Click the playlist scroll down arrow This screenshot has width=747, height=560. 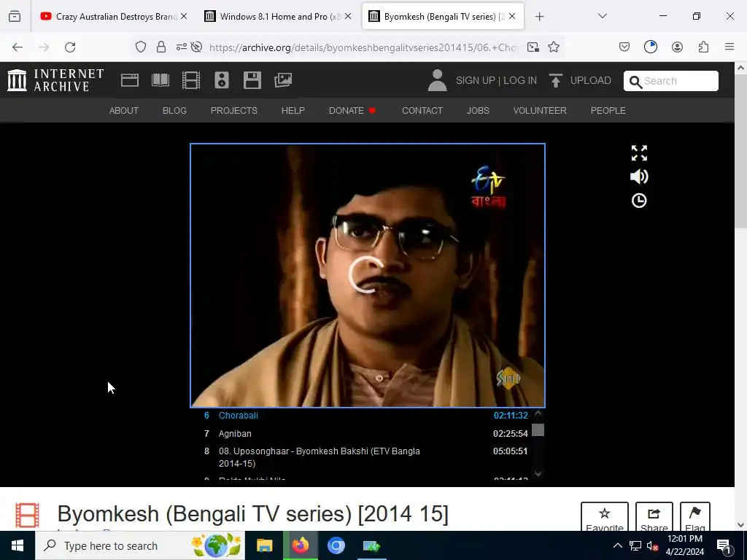point(538,473)
